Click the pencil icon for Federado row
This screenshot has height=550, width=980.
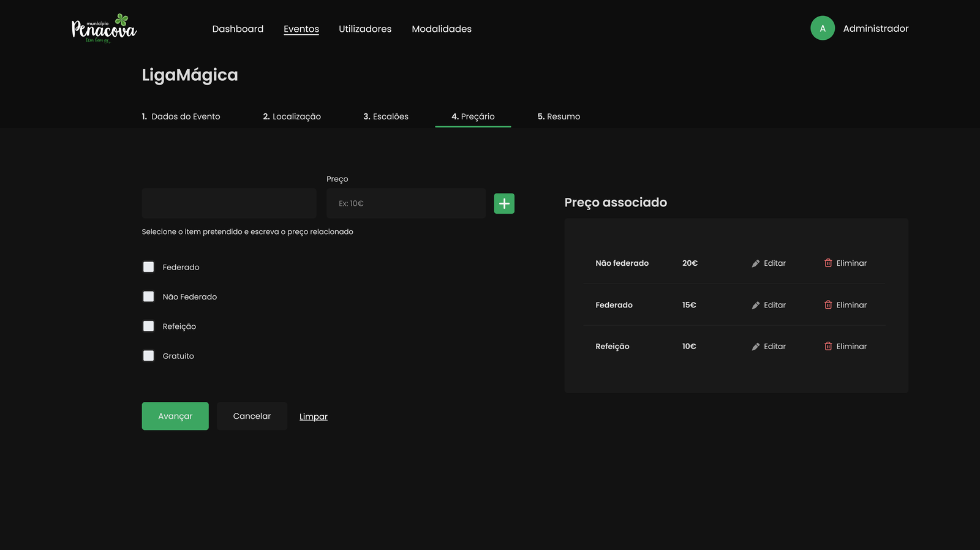(x=756, y=305)
